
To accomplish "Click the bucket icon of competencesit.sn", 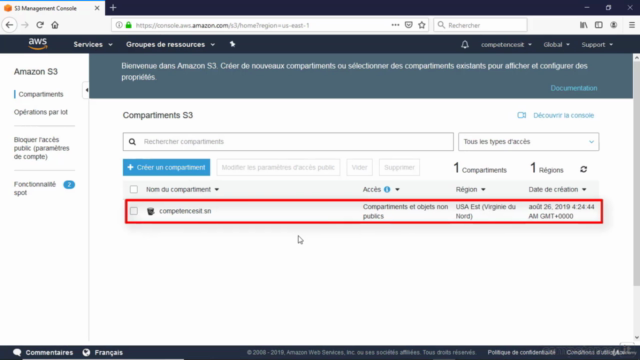I will [151, 211].
